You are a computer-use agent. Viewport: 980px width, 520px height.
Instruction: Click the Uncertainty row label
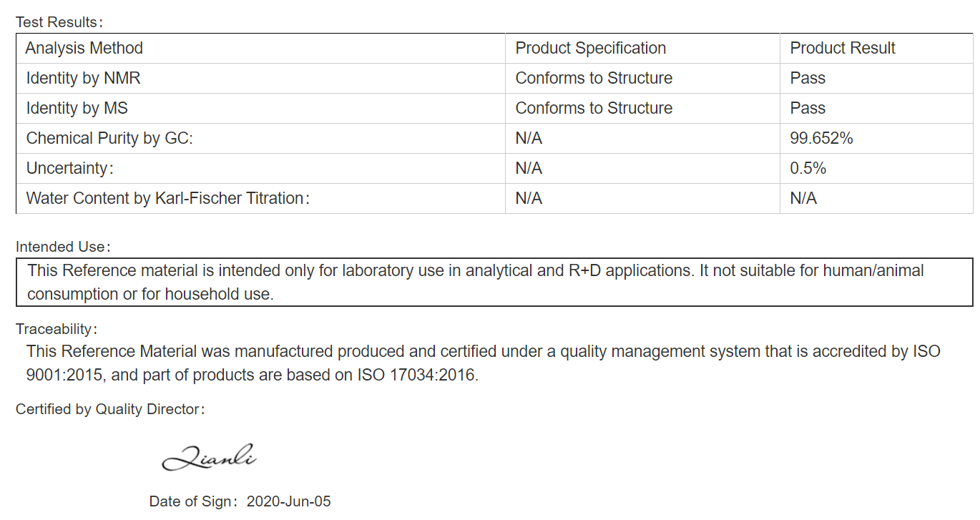tap(70, 168)
